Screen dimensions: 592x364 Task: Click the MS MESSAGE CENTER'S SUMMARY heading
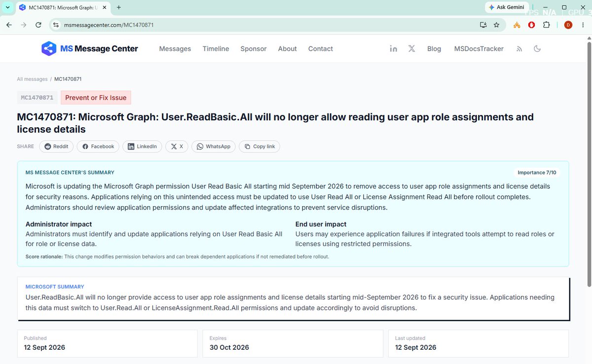point(70,173)
